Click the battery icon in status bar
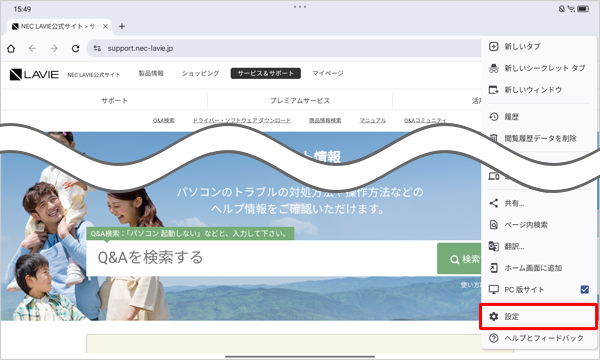Image resolution: width=600 pixels, height=360 pixels. tap(583, 9)
